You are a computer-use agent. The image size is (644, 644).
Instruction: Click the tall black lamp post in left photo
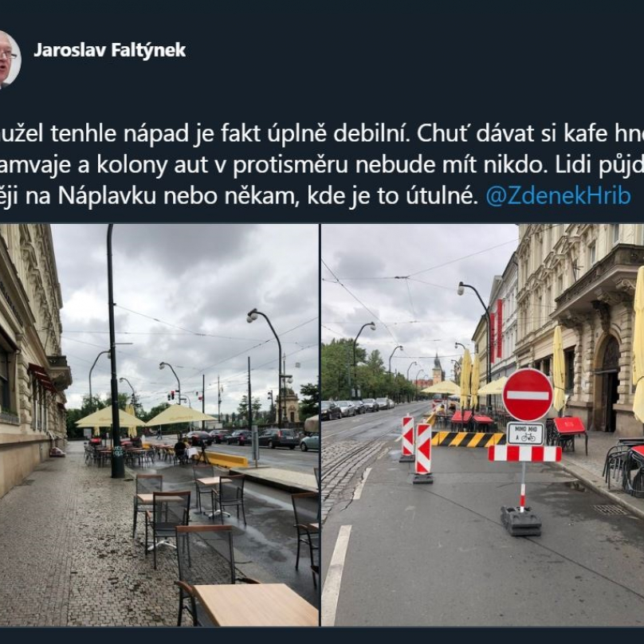click(115, 351)
